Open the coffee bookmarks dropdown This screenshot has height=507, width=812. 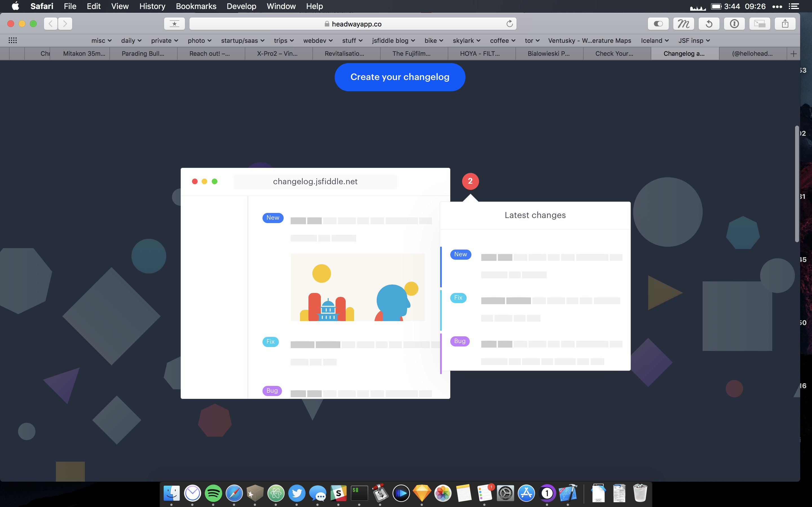[502, 41]
